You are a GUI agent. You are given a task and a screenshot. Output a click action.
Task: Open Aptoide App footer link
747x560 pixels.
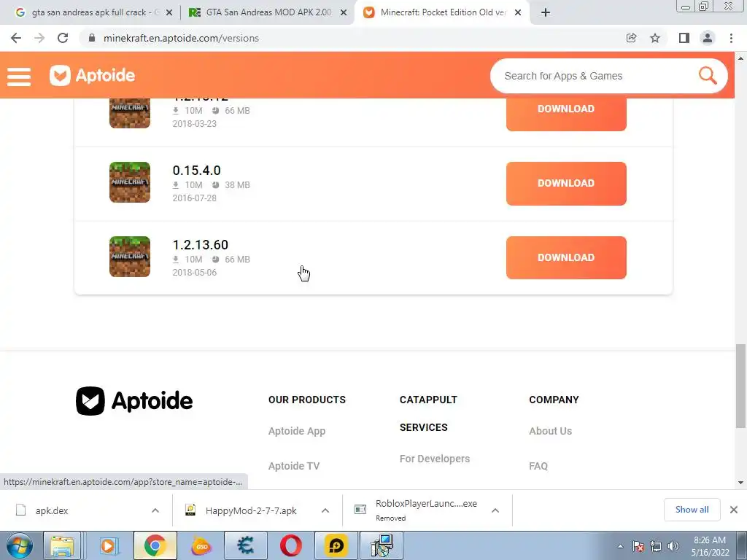pyautogui.click(x=297, y=431)
